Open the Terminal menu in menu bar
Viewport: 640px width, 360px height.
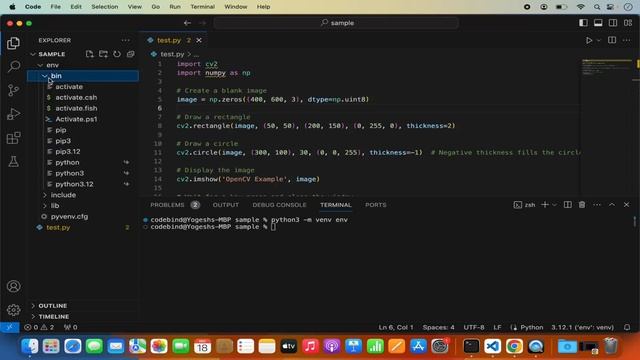click(202, 7)
